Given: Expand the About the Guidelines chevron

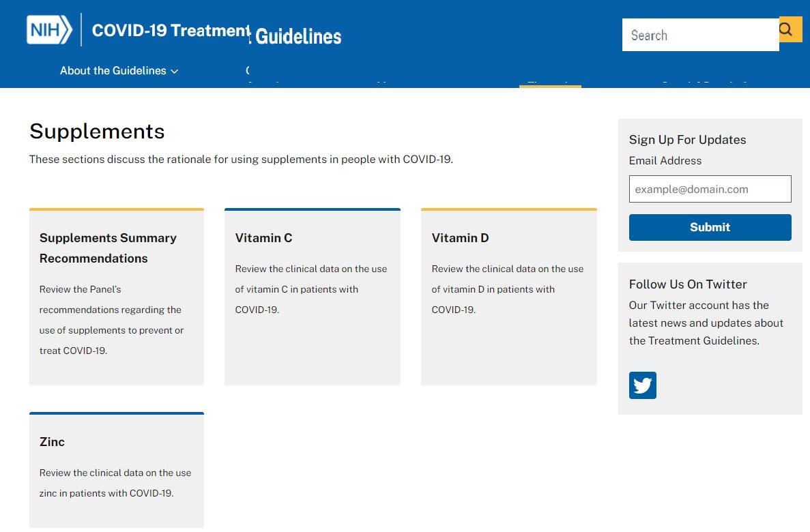Looking at the screenshot, I should tap(175, 72).
